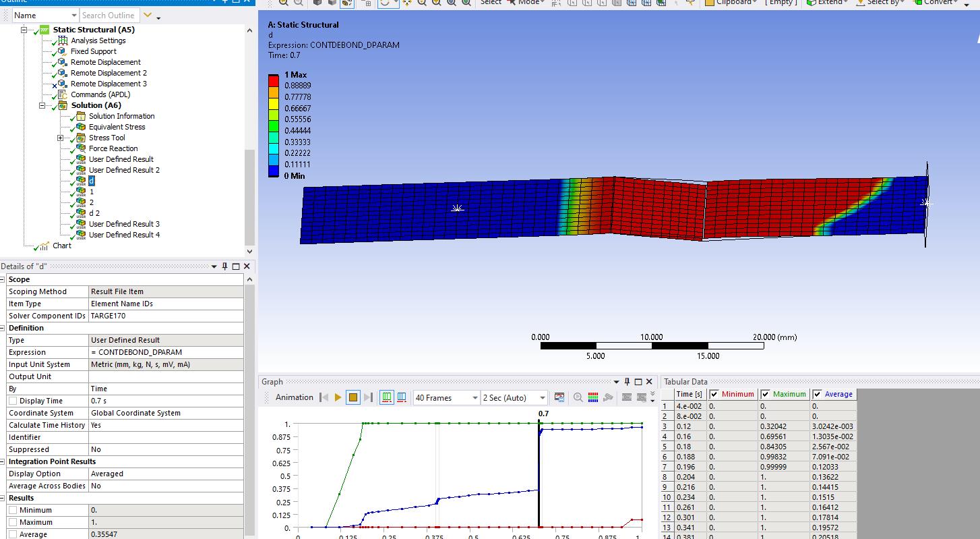980x539 pixels.
Task: Check the Maximum result parameter box
Action: [x=13, y=522]
